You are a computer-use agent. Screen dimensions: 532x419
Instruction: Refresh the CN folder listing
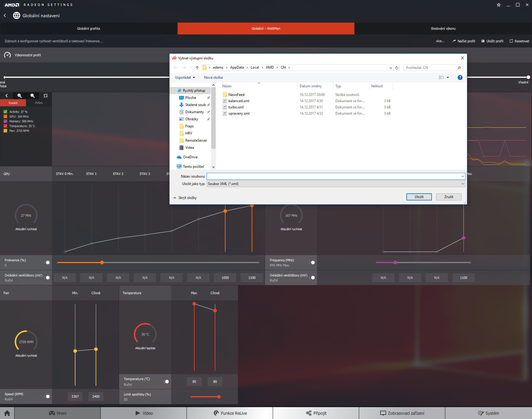tap(397, 68)
